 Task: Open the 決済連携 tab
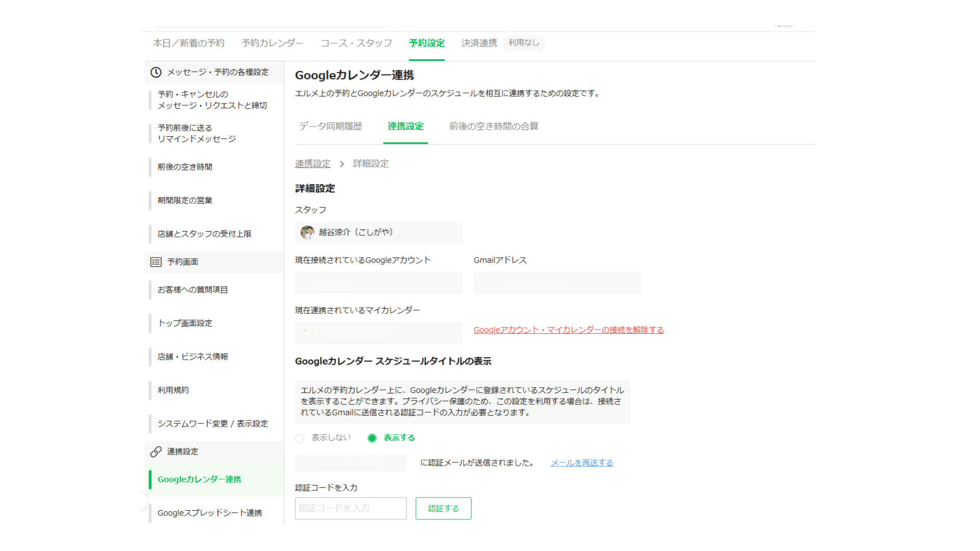coord(479,43)
